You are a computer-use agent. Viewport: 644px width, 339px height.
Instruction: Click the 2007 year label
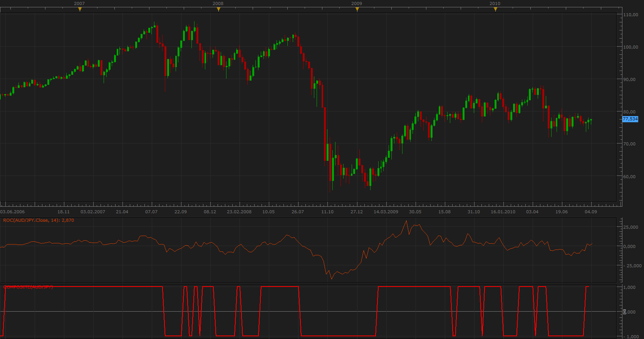79,3
